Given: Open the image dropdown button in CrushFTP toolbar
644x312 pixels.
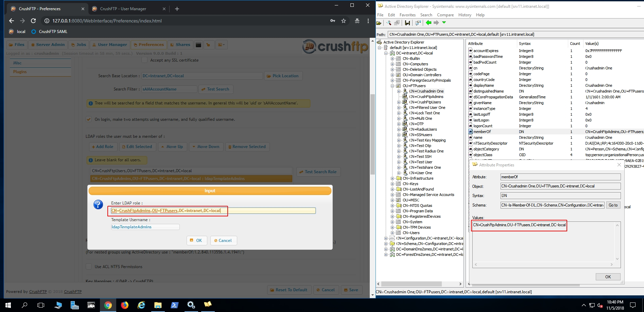Looking at the screenshot, I should pyautogui.click(x=221, y=45).
